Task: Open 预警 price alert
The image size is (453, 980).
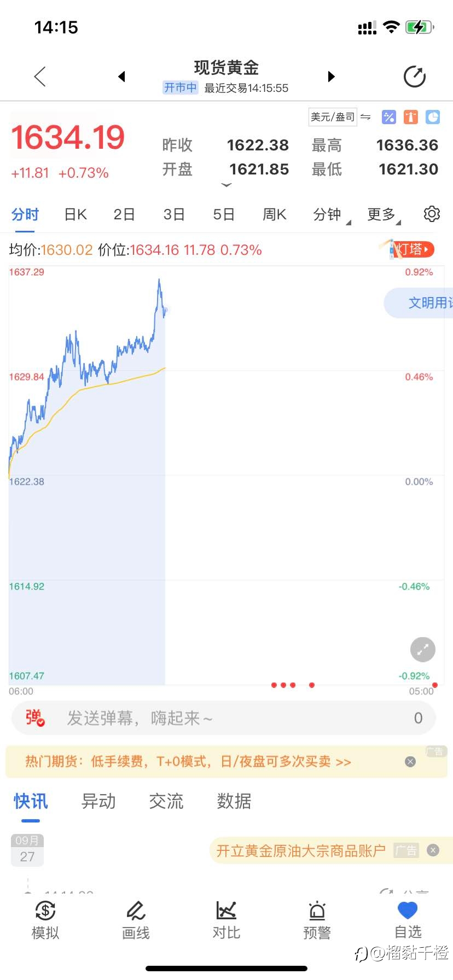Action: click(x=317, y=920)
